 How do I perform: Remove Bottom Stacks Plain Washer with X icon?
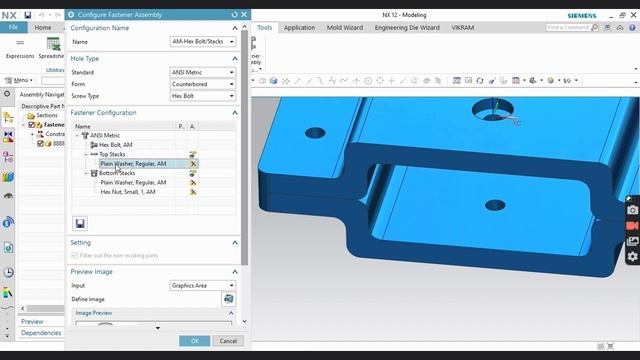pos(193,182)
